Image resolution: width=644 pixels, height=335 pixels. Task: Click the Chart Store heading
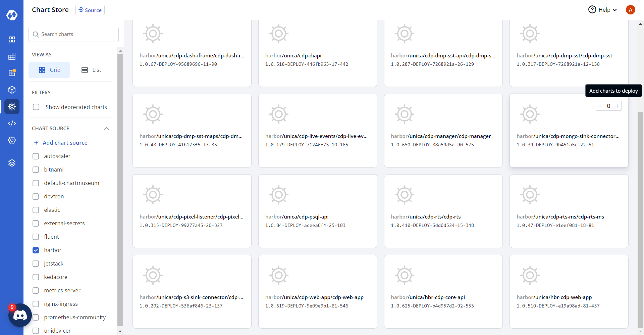click(x=50, y=10)
